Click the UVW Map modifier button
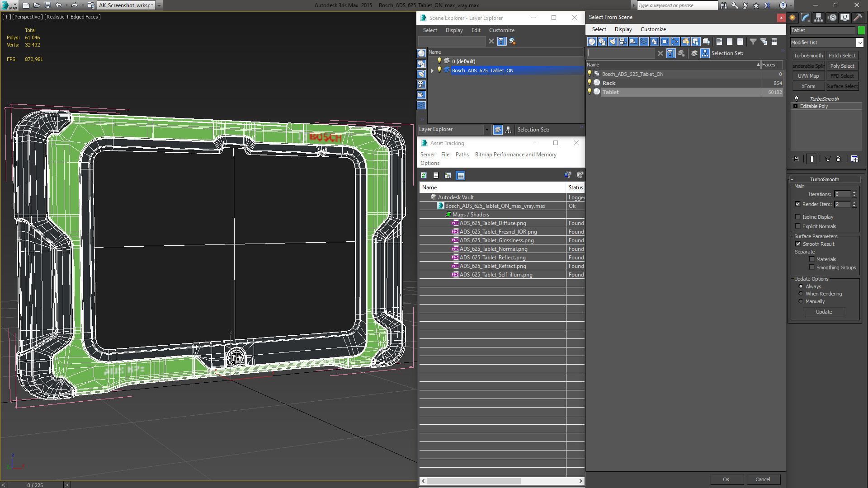Image resolution: width=868 pixels, height=488 pixels. (x=808, y=76)
